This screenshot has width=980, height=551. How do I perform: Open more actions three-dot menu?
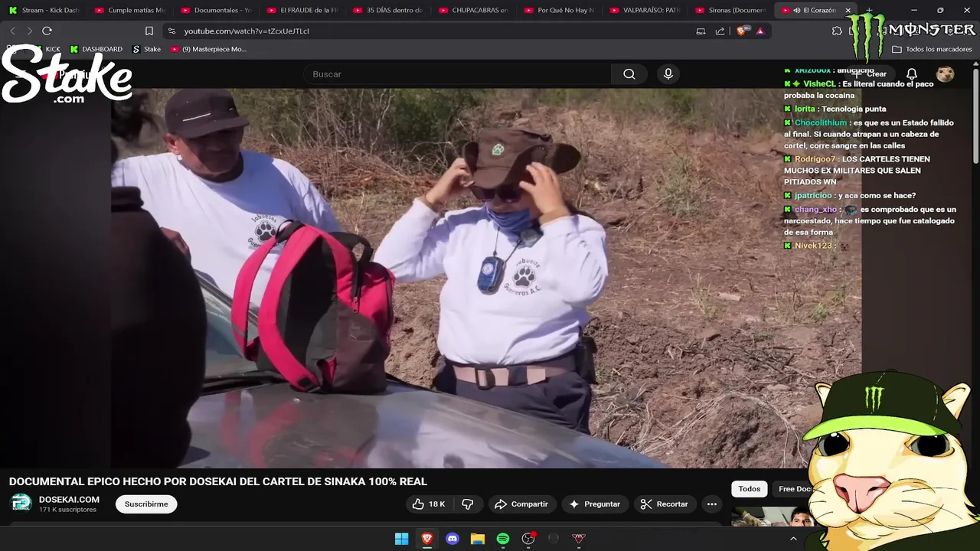click(x=712, y=504)
